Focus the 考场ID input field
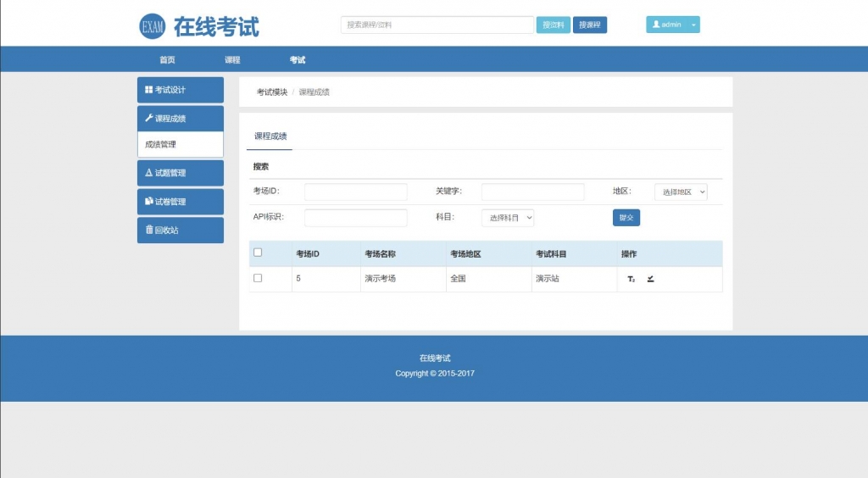868x478 pixels. coord(355,192)
